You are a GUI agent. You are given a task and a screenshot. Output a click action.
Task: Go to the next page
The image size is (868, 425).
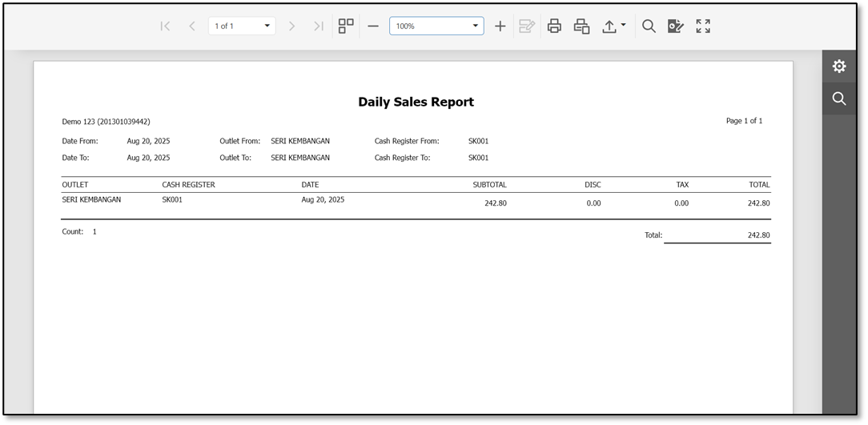(291, 26)
